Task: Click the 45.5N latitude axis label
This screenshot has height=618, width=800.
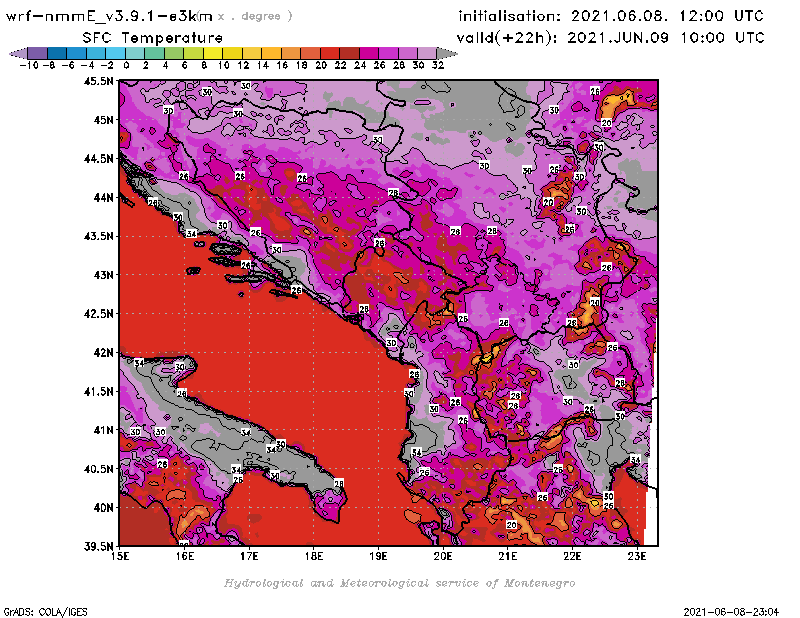Action: point(98,81)
